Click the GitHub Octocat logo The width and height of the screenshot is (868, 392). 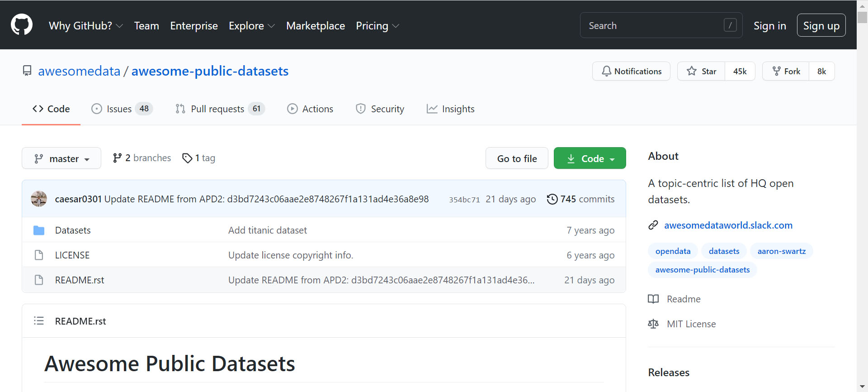tap(22, 25)
